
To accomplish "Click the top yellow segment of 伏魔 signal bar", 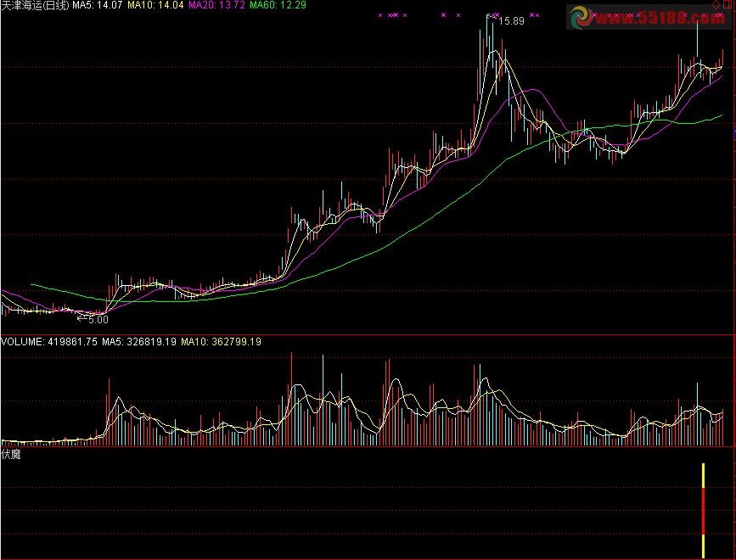I will (x=704, y=476).
